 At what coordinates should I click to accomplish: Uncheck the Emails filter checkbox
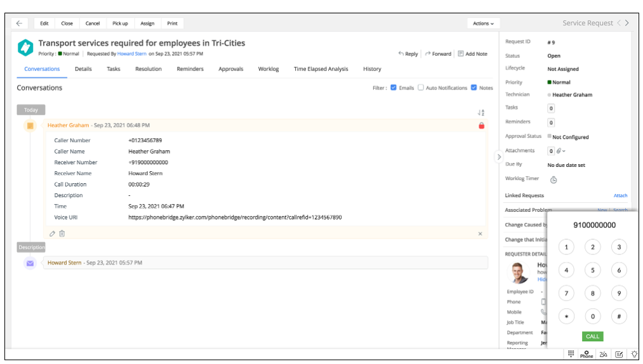tap(394, 88)
